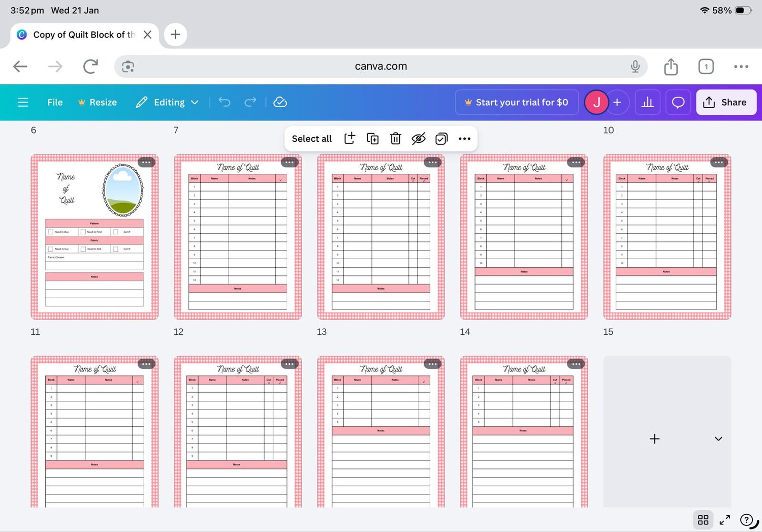762x532 pixels.
Task: Click the add page icon in floating toolbar
Action: [x=350, y=138]
